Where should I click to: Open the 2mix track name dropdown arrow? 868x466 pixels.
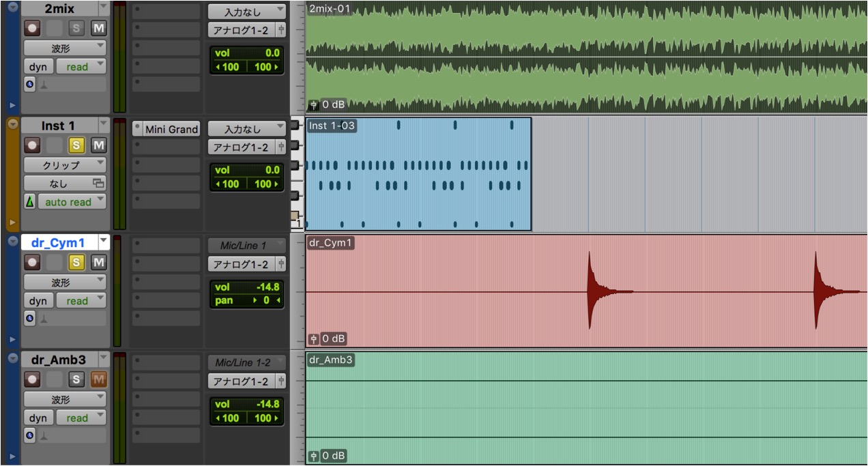[x=104, y=8]
